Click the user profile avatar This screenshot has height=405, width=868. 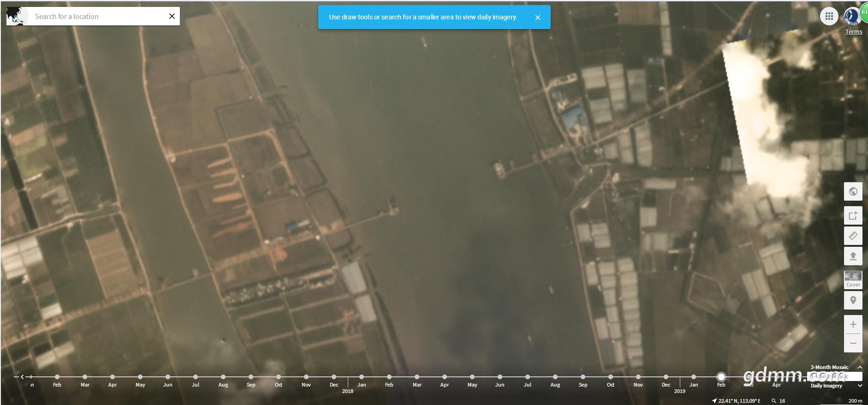point(851,16)
